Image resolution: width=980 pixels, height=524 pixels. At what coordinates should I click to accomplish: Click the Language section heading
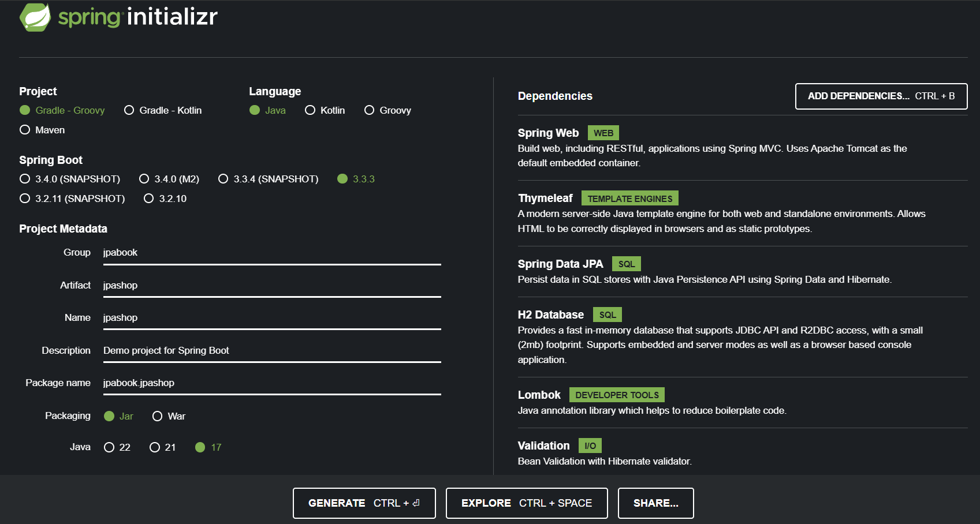point(275,92)
